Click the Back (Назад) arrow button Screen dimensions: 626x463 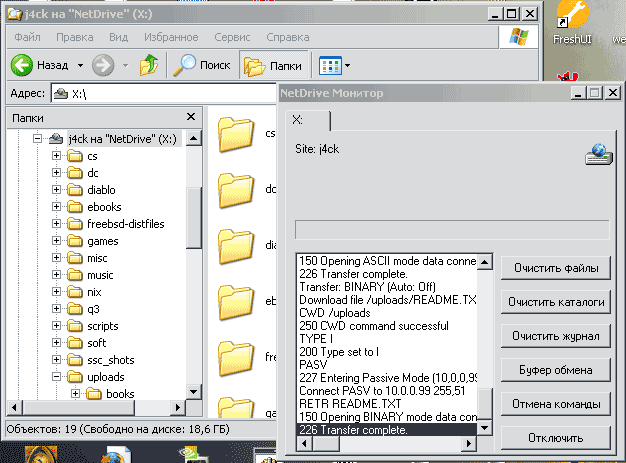pos(24,65)
